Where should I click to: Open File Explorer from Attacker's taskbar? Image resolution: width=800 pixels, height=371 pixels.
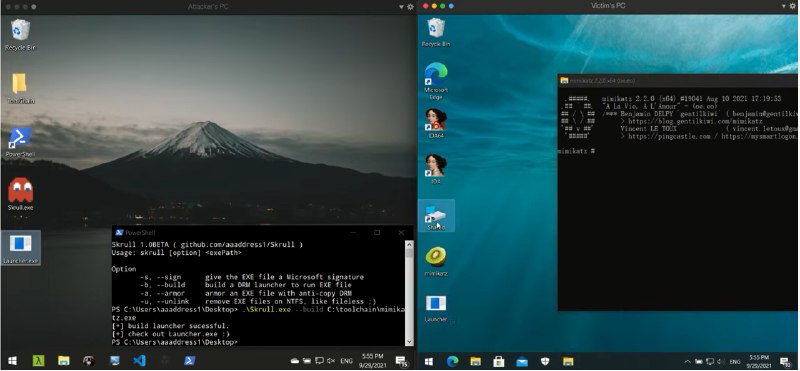[63, 361]
